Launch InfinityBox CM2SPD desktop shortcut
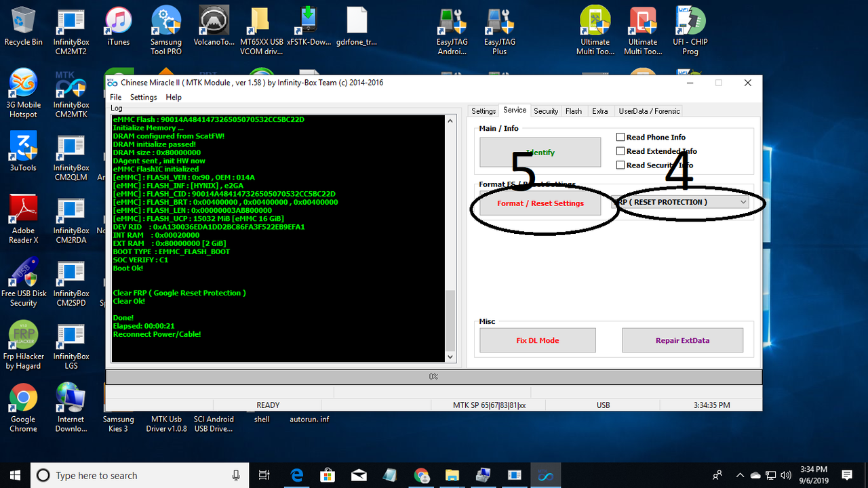The width and height of the screenshot is (868, 488). [71, 282]
